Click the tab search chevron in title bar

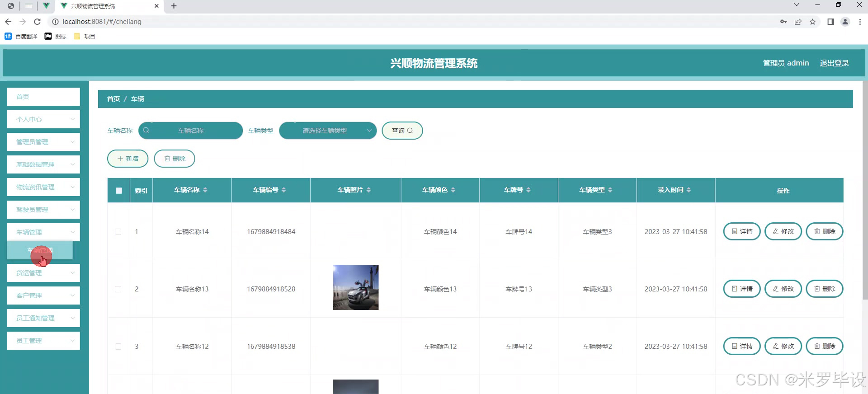point(797,5)
